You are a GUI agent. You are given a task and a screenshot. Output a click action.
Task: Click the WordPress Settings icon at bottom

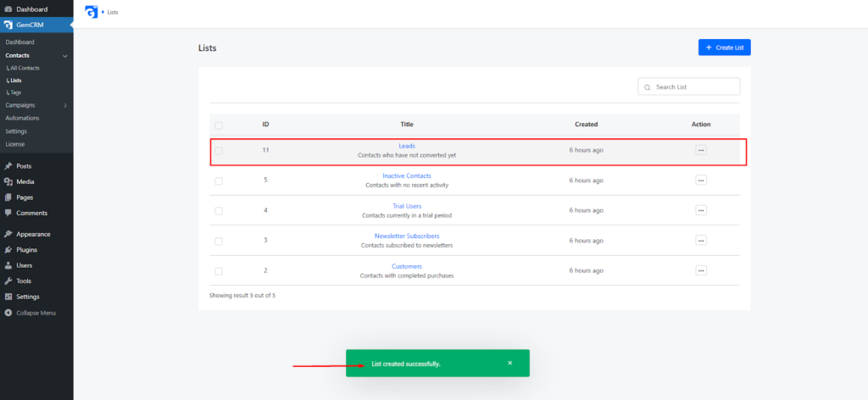pyautogui.click(x=8, y=297)
